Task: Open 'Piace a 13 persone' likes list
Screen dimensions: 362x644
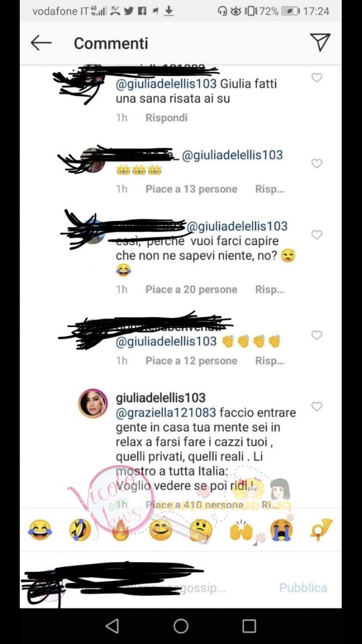Action: [191, 189]
